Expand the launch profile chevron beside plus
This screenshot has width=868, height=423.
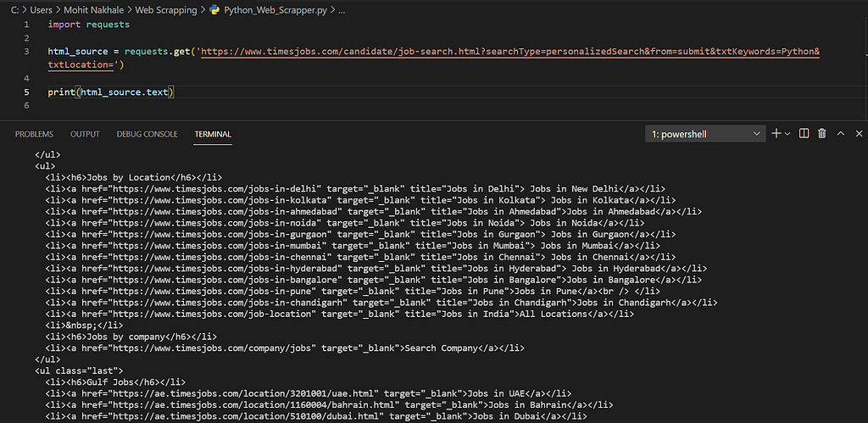(x=787, y=134)
